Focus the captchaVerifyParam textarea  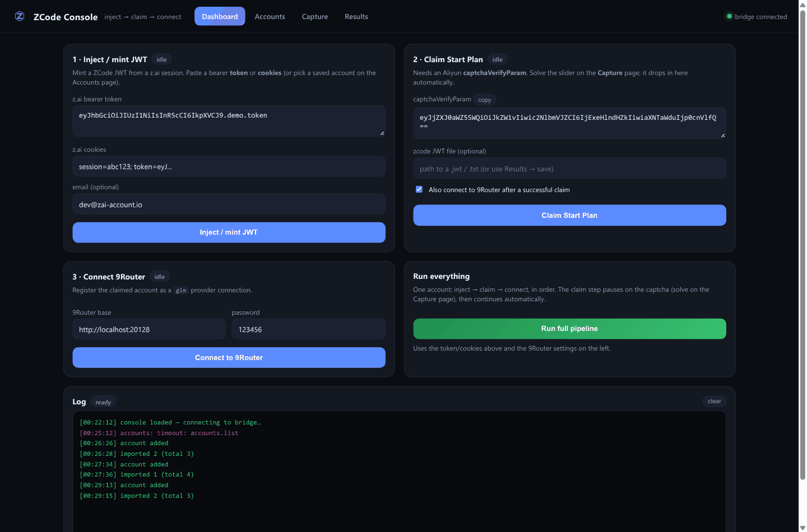[x=569, y=123]
